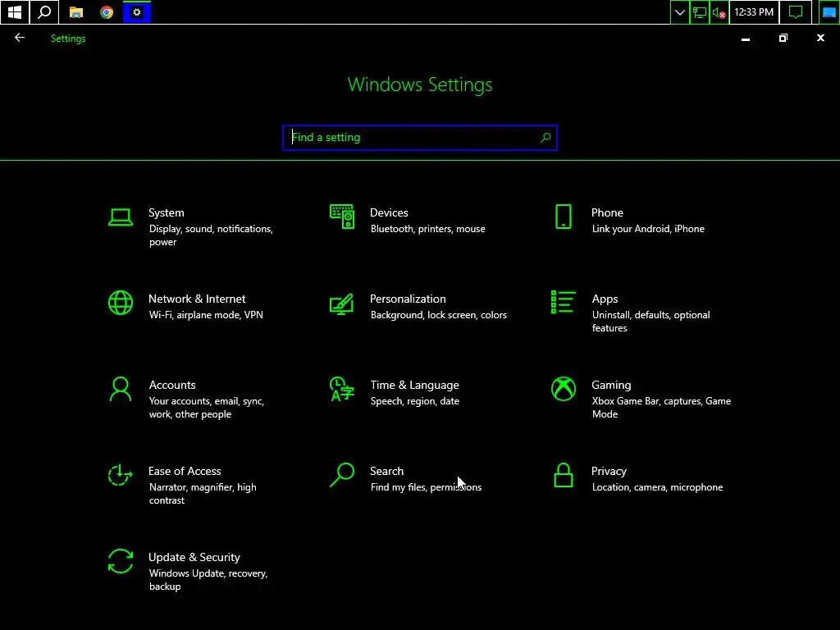840x630 pixels.
Task: Click 'Bluetooth, printers, mouse' description
Action: pyautogui.click(x=427, y=229)
